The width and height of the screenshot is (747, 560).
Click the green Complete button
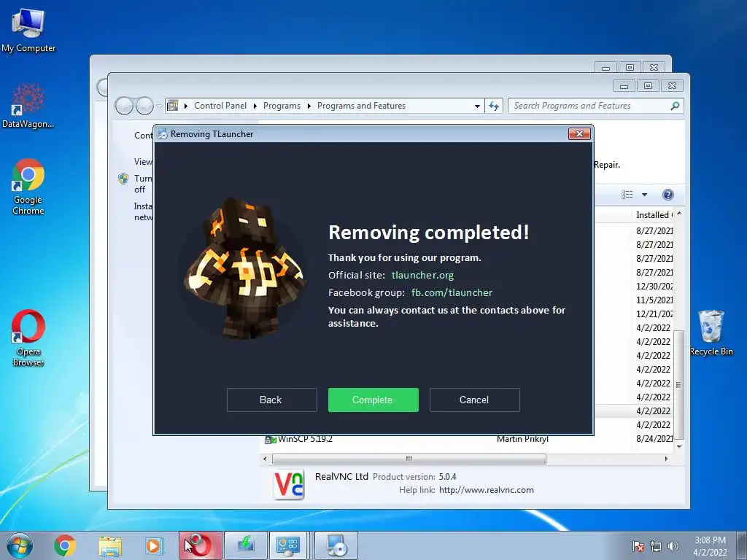point(373,400)
